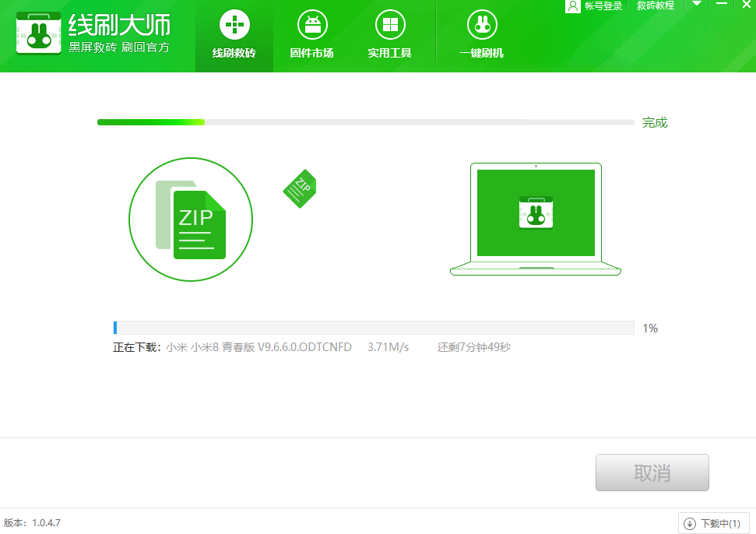Click the 正在下载 status label
Viewport: 756px width, 534px height.
[136, 347]
